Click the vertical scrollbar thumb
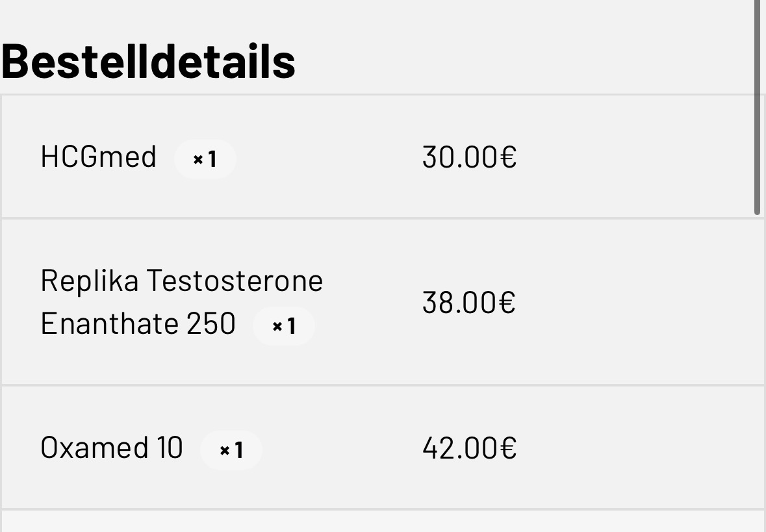This screenshot has width=766, height=532. [x=757, y=107]
